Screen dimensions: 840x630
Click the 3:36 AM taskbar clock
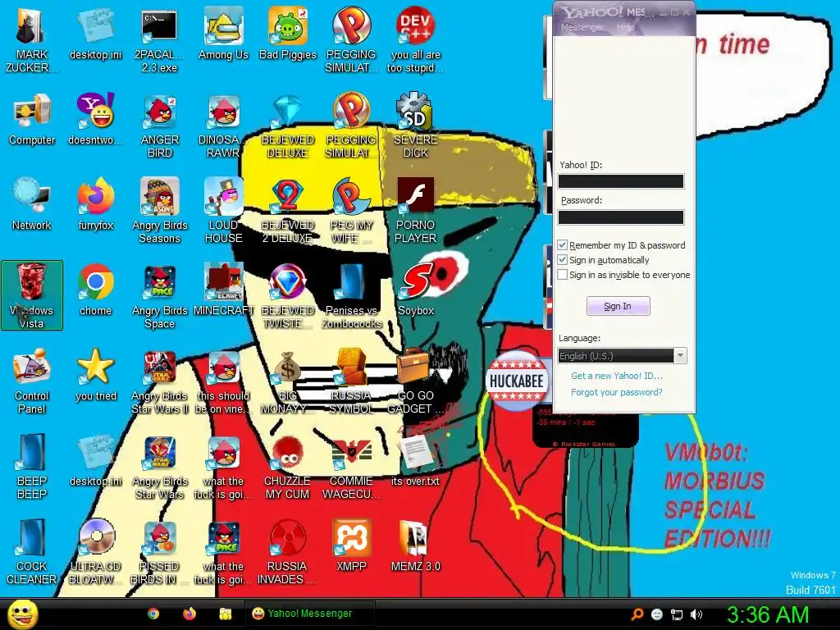tap(768, 614)
